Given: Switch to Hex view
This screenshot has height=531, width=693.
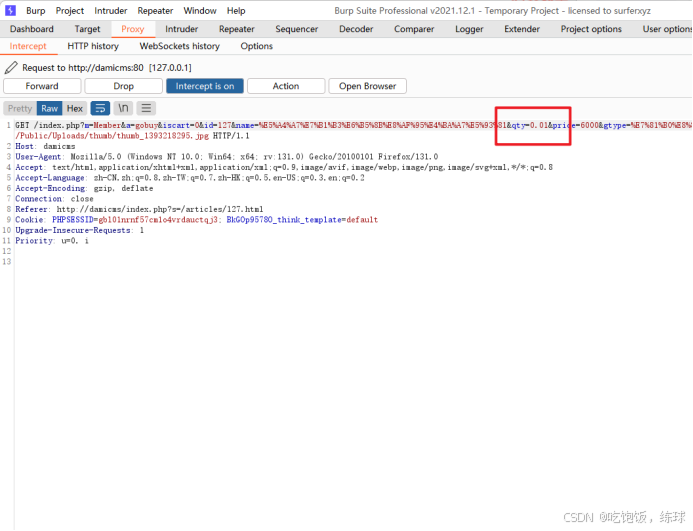Looking at the screenshot, I should pyautogui.click(x=75, y=108).
